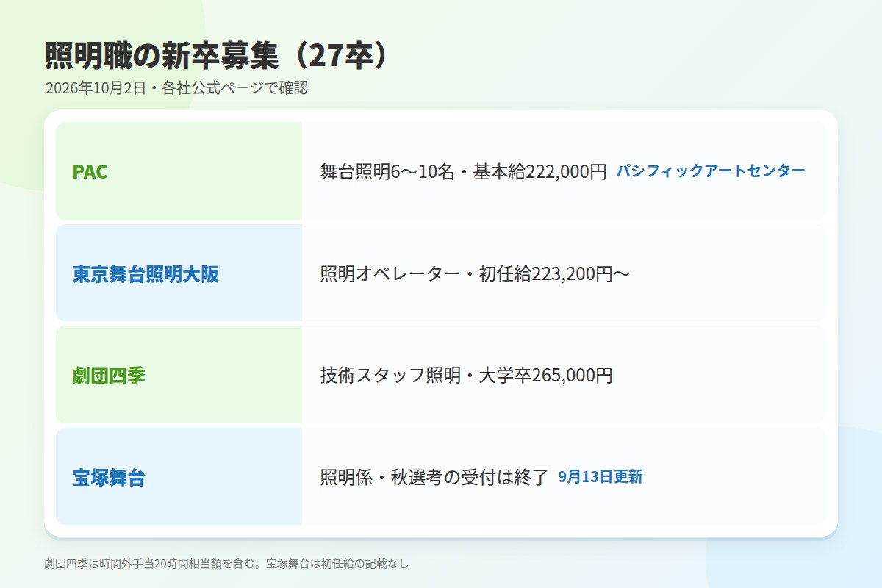Click 照明係・秋選考の受付は終了 text
Image resolution: width=882 pixels, height=588 pixels.
pos(434,477)
